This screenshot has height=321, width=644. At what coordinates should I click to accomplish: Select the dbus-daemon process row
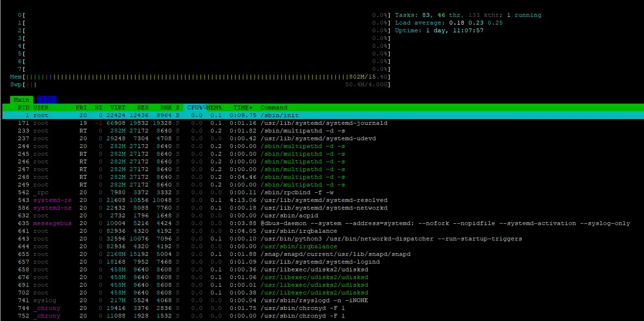322,223
